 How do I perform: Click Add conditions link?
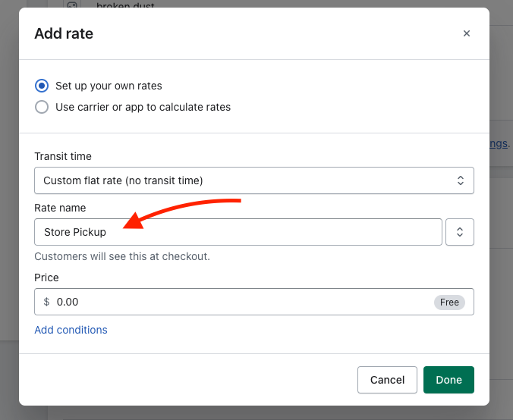(71, 330)
